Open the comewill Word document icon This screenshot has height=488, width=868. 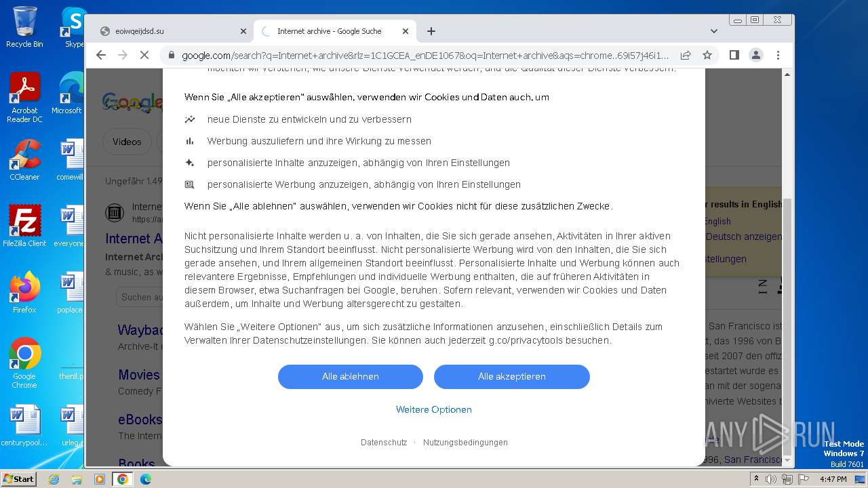[71, 160]
